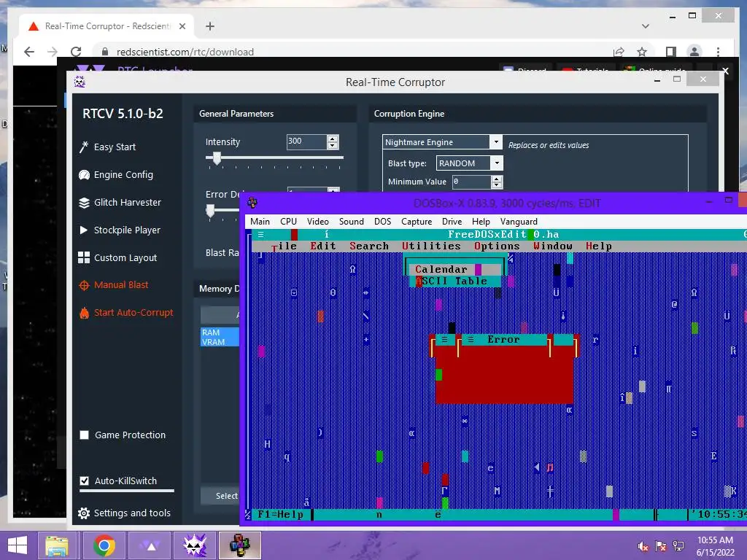The height and width of the screenshot is (560, 747).
Task: Open DOSBox-X Sound menu
Action: [x=351, y=222]
